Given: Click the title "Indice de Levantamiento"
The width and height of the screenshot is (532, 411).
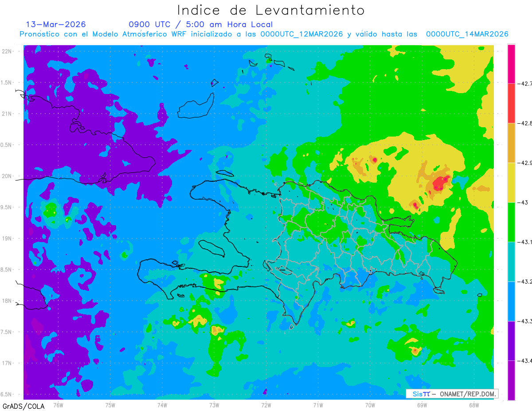Looking at the screenshot, I should pos(271,10).
